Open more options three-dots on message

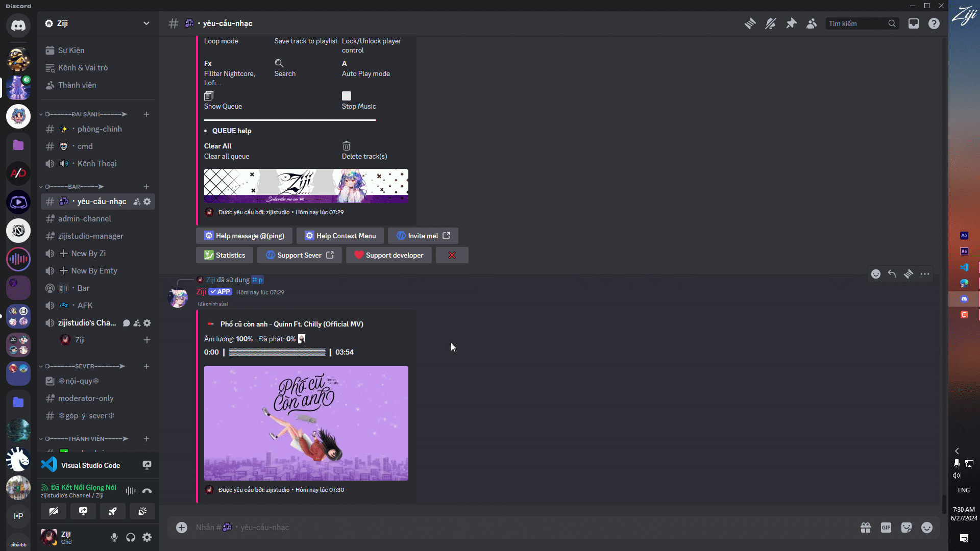point(925,274)
